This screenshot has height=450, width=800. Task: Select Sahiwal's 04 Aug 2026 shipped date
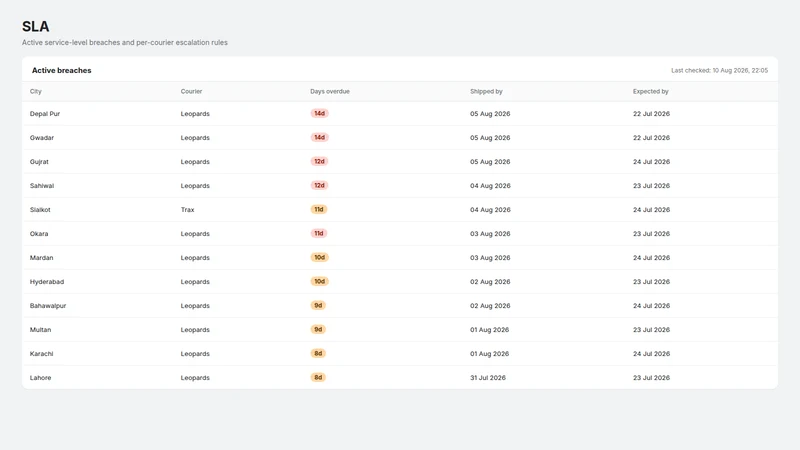click(490, 186)
